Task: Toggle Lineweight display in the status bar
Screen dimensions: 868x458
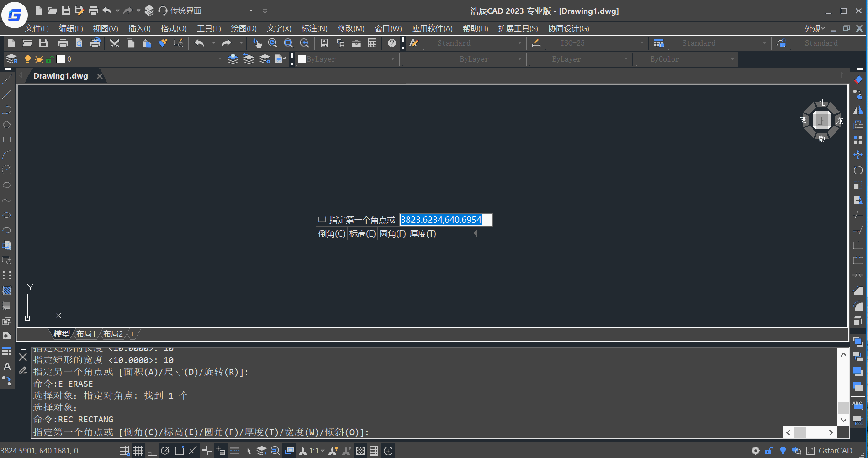Action: click(234, 451)
